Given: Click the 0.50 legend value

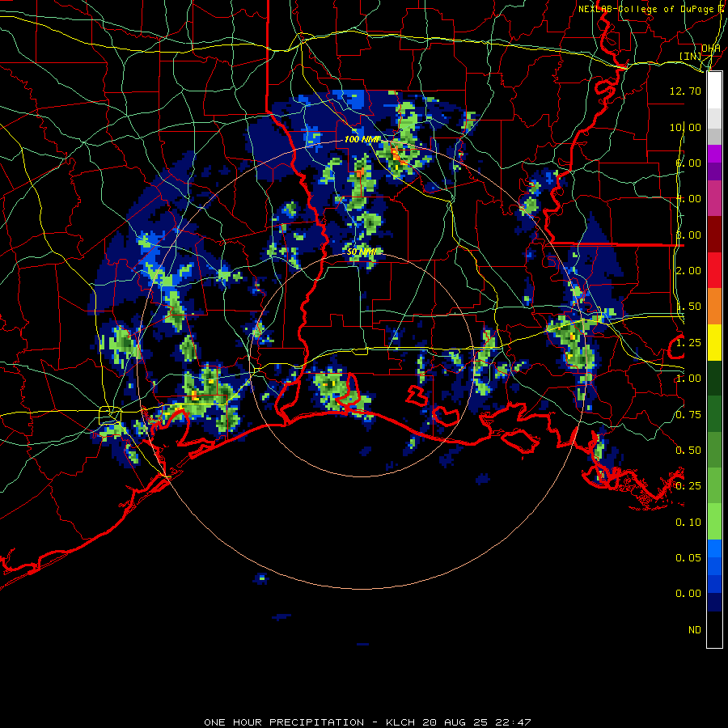Looking at the screenshot, I should [688, 451].
